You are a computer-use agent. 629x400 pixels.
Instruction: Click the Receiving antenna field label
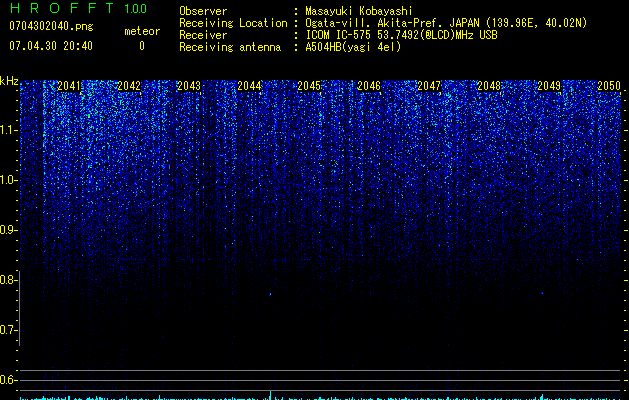coord(230,47)
